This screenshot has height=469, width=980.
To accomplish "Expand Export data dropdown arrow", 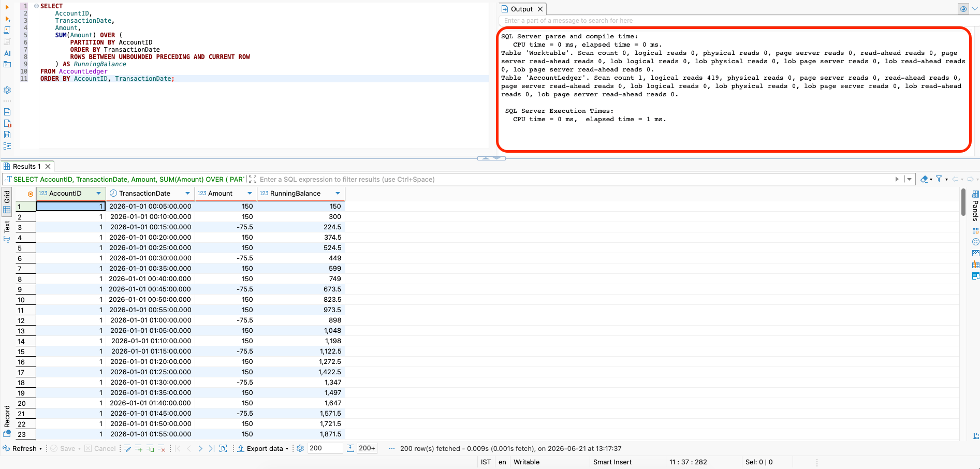I will (287, 449).
